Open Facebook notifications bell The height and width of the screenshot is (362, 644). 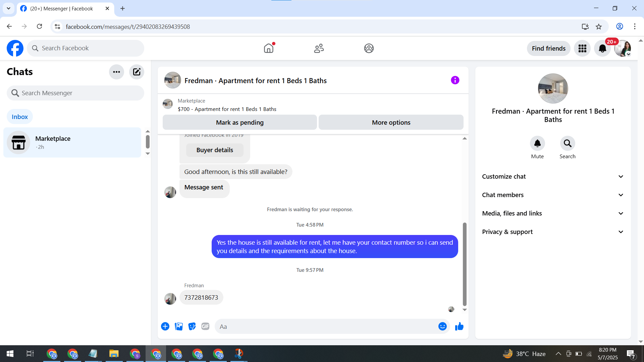[x=602, y=49]
